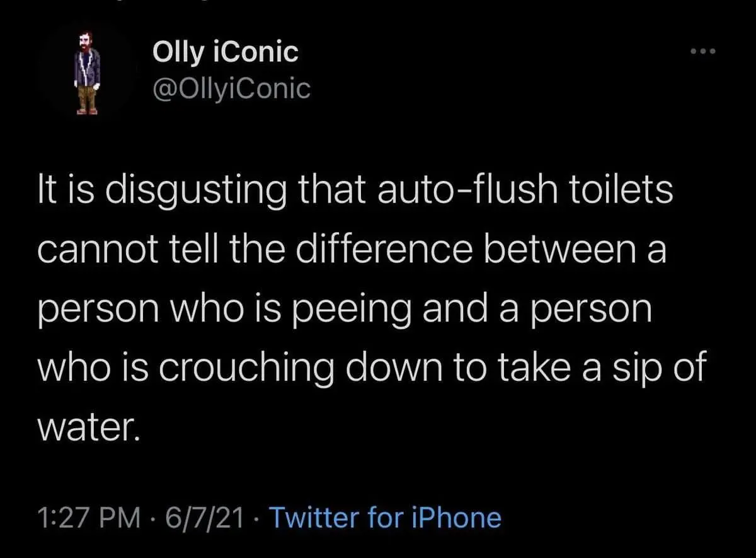Click the final word "water."
Screen dimensions: 756x558
86,427
